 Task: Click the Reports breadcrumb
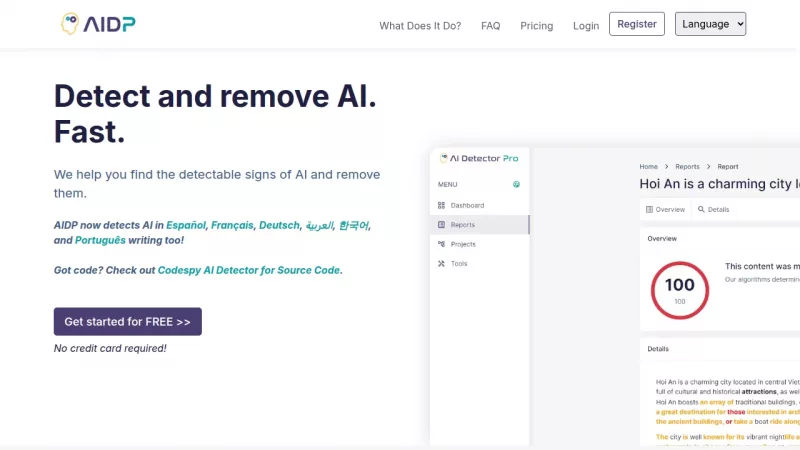(687, 166)
